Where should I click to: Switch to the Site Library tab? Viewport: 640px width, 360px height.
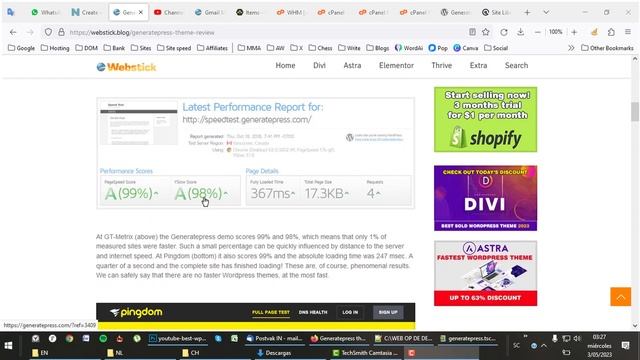(x=496, y=12)
